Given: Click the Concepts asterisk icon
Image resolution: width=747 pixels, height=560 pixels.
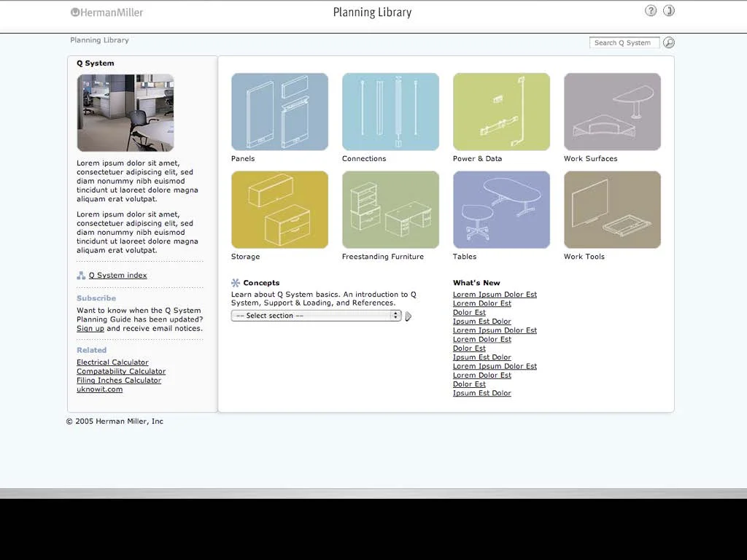Looking at the screenshot, I should [236, 283].
